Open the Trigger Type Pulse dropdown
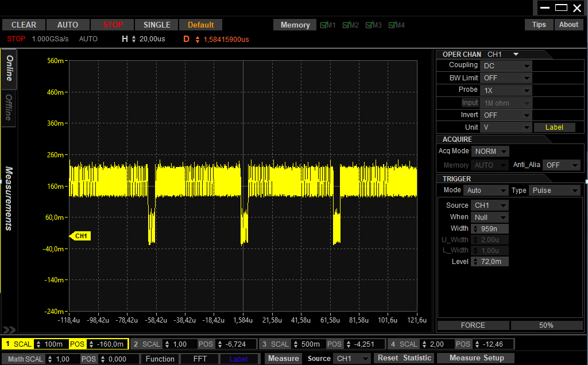Screen dimensions: 588x365 tap(554, 191)
